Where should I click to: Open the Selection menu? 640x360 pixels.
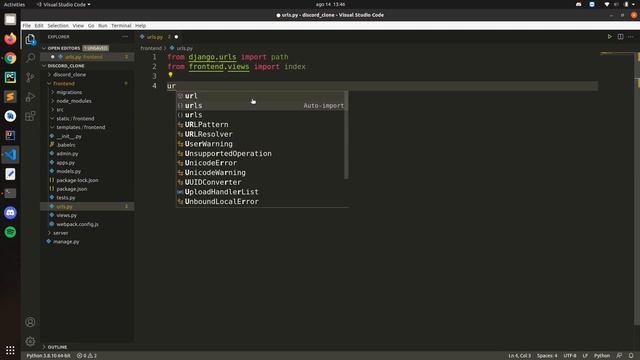[x=58, y=25]
